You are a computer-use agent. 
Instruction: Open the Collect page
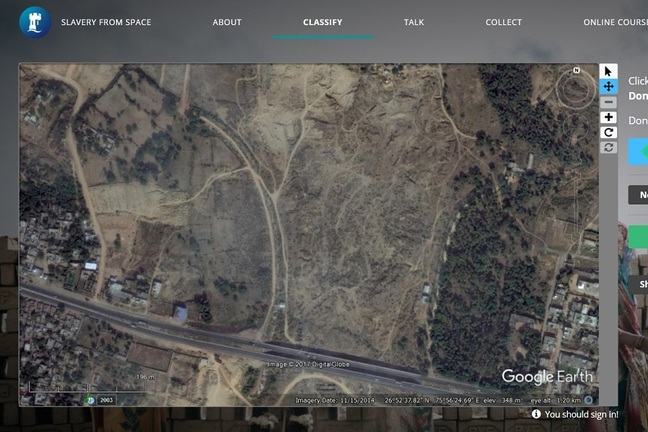(x=503, y=22)
